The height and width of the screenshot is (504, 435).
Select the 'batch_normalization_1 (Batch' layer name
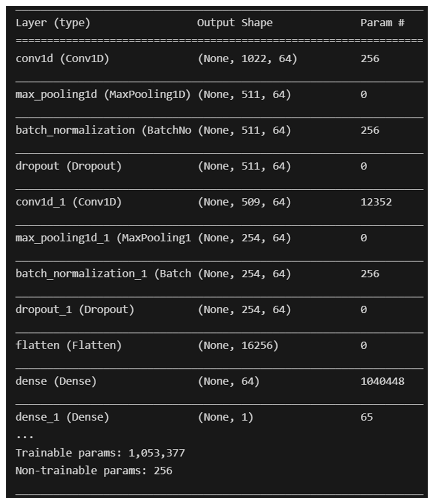(x=103, y=274)
